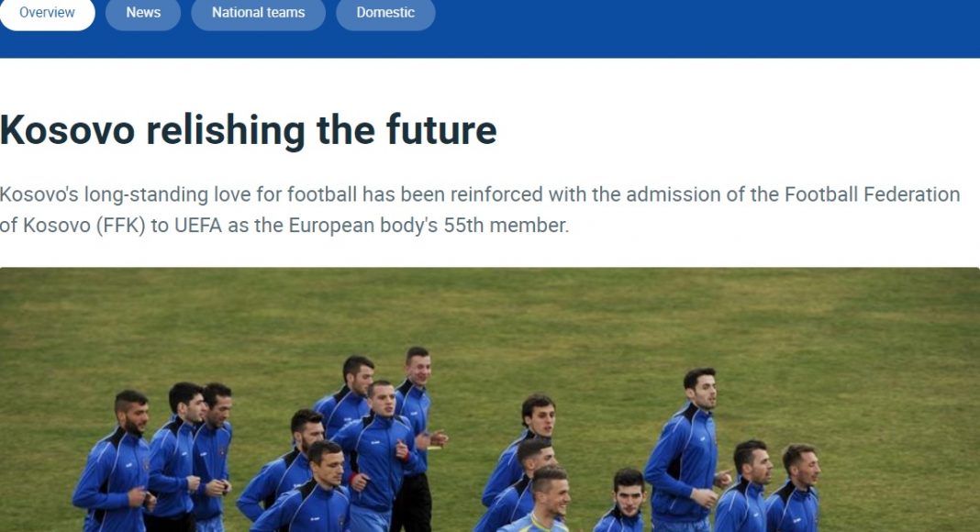Switch to the News tab
The width and height of the screenshot is (980, 532).
click(x=143, y=13)
